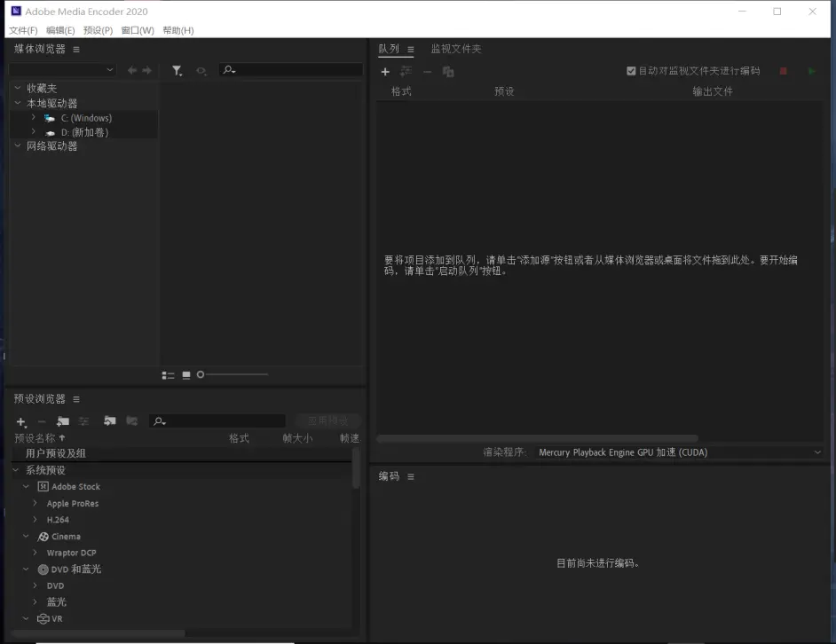
Task: Open the media browser path dropdown
Action: tap(62, 70)
